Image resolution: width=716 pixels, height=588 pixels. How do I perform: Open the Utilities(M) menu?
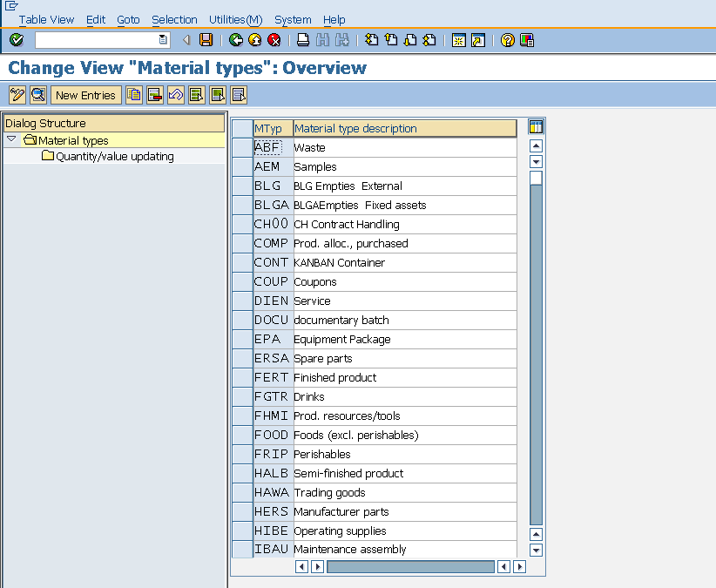(x=233, y=19)
